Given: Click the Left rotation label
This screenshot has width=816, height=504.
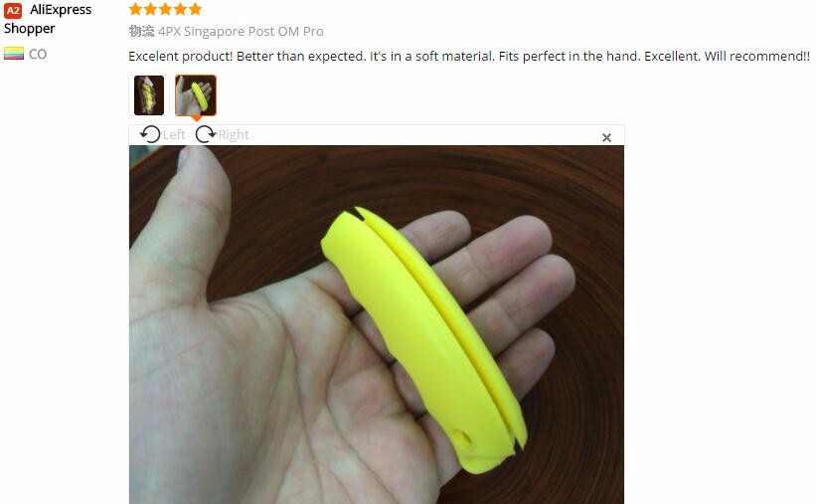Looking at the screenshot, I should point(173,135).
